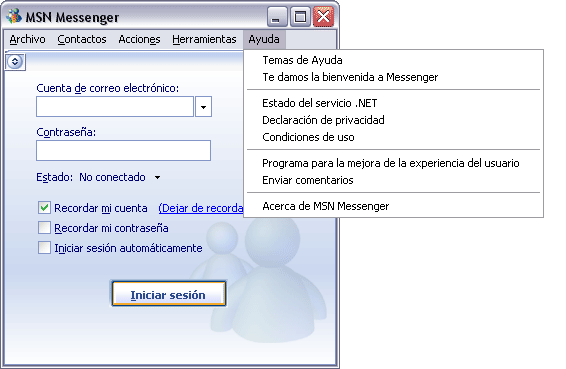Viewport: 566px width, 369px height.
Task: Click the email account input field
Action: point(115,107)
